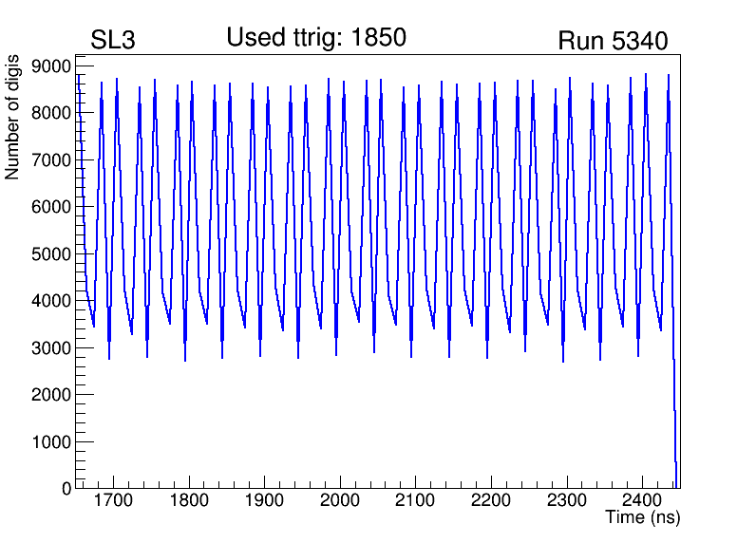Screen dimensions: 756x543
Task: Click the 2300 x-axis tick label
Action: [x=567, y=500]
